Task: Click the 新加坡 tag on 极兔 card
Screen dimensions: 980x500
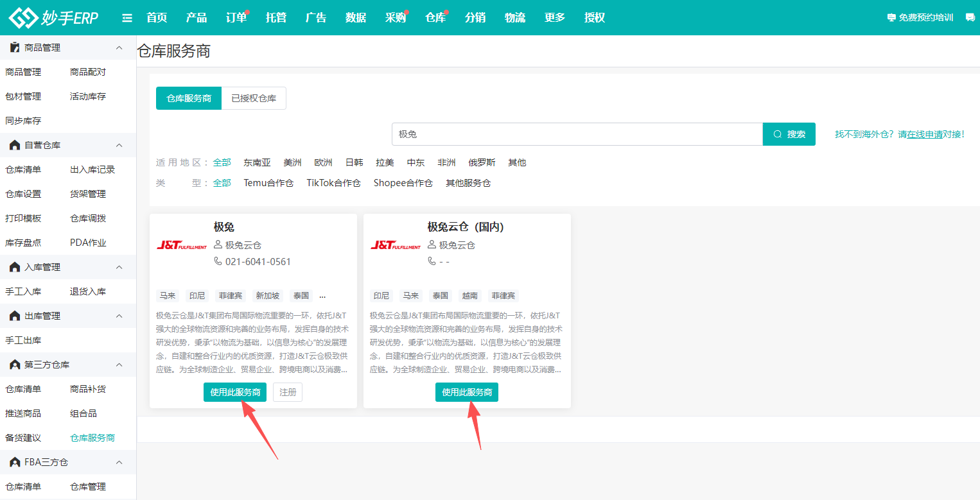Action: pyautogui.click(x=268, y=296)
